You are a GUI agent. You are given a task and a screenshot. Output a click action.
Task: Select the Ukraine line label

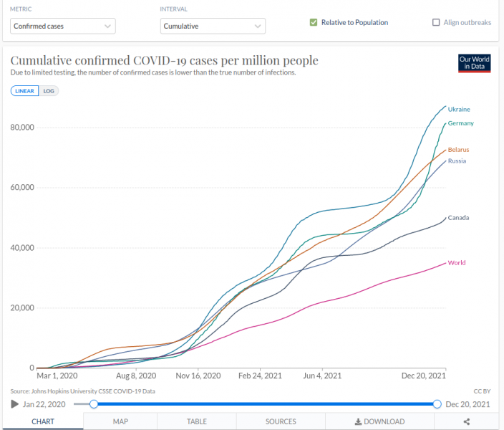(459, 109)
